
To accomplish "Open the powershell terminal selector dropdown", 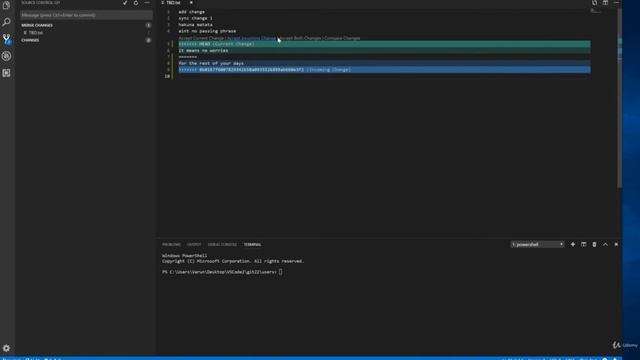I will pyautogui.click(x=538, y=244).
